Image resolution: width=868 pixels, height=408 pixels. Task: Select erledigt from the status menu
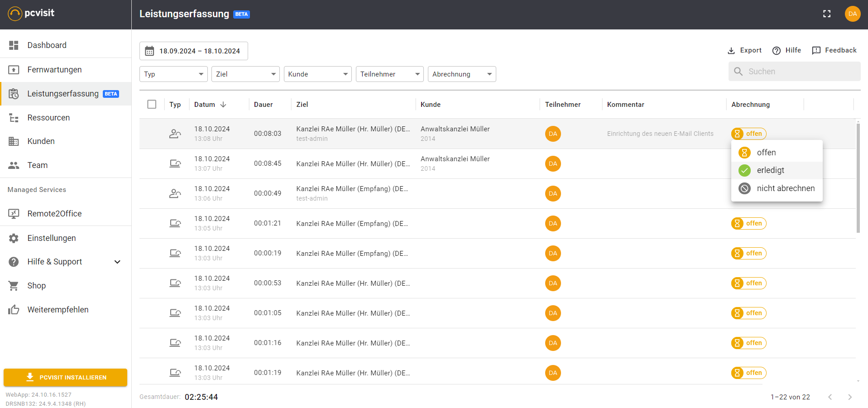tap(770, 170)
